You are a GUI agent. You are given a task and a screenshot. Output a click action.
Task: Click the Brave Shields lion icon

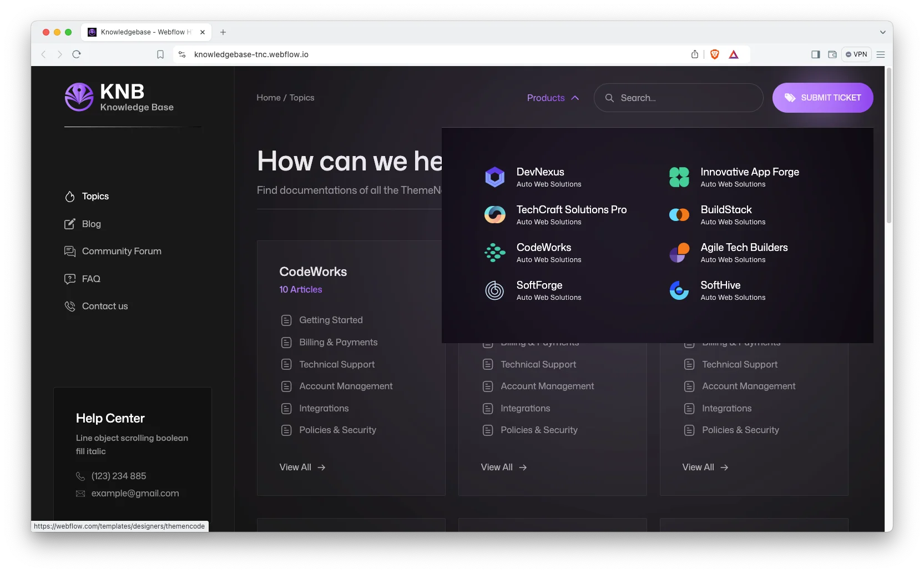point(715,54)
